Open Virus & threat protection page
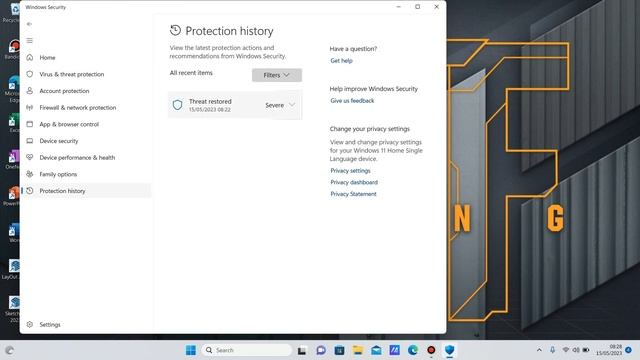Image resolution: width=640 pixels, height=360 pixels. point(72,74)
